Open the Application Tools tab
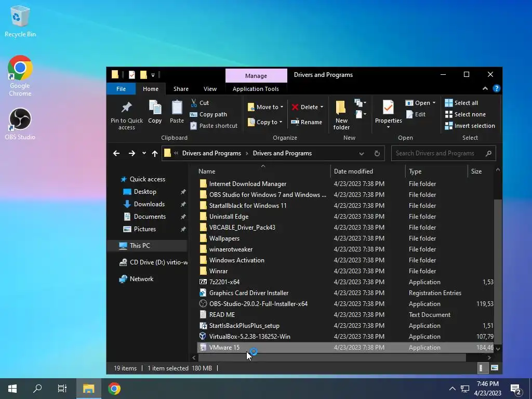Image resolution: width=532 pixels, height=399 pixels. point(256,89)
